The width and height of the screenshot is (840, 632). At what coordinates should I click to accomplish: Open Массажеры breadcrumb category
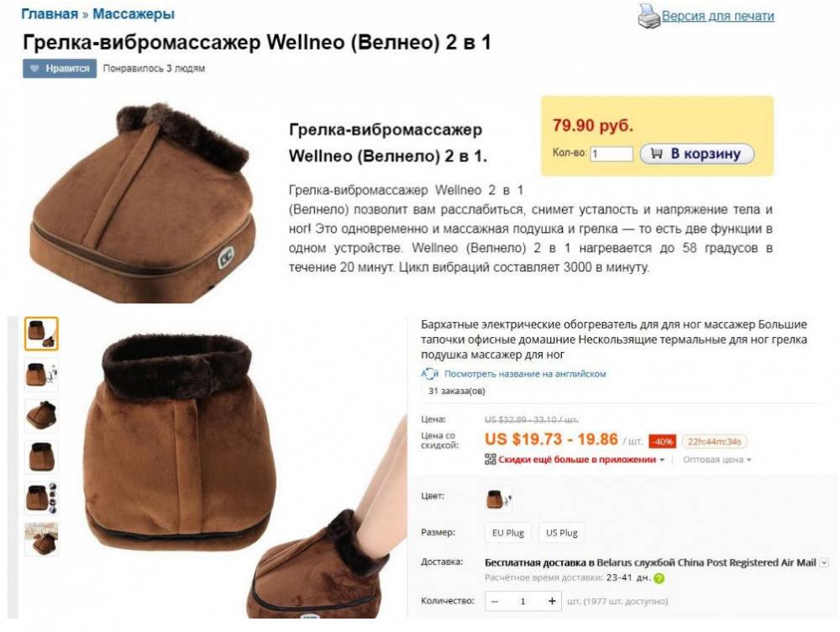coord(134,14)
